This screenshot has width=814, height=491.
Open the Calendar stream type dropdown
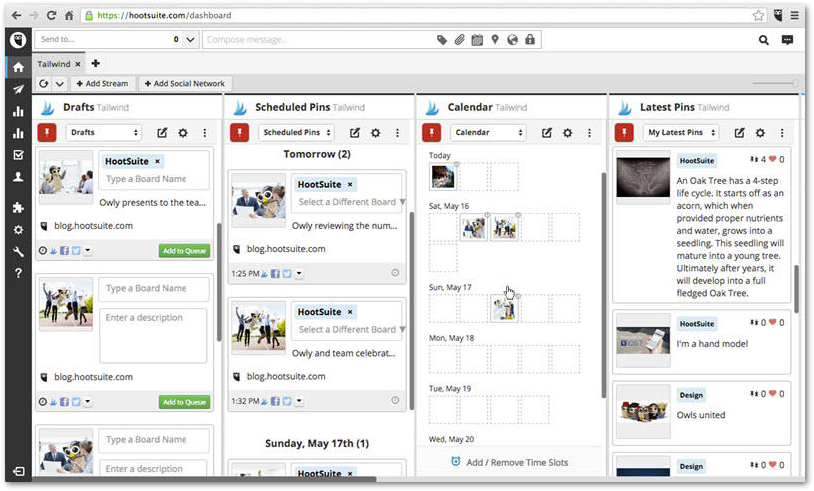[488, 133]
